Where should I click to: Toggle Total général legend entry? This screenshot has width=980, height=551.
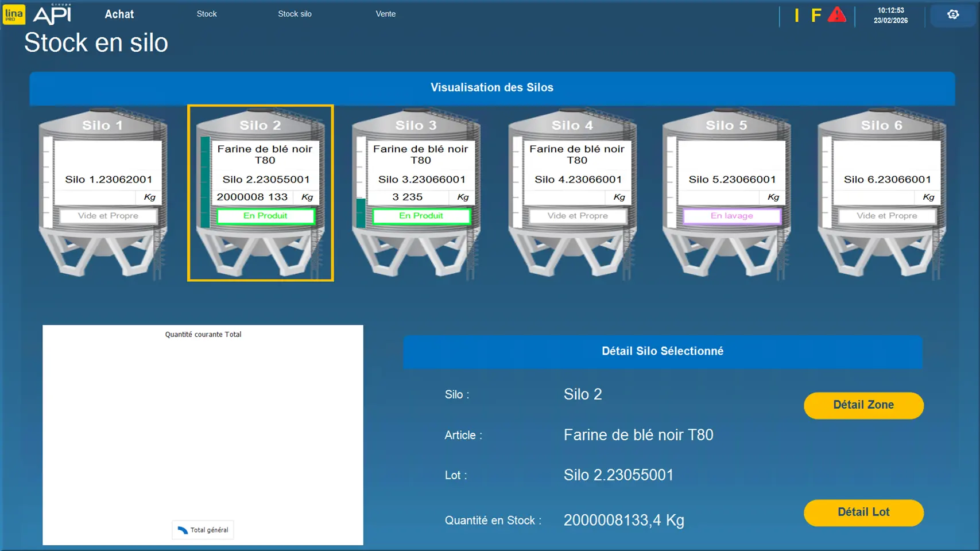coord(203,530)
